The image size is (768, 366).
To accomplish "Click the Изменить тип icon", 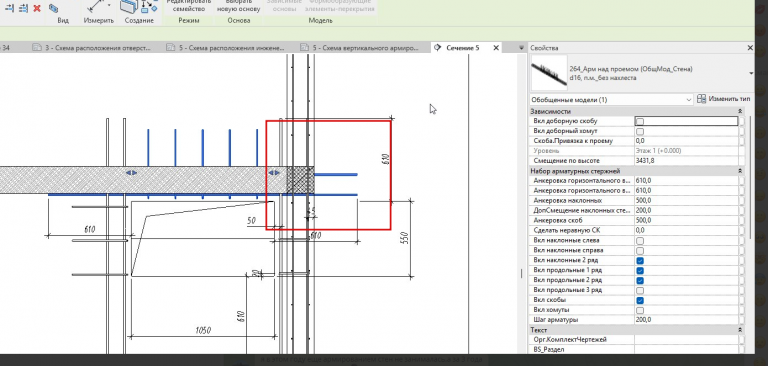I will pos(701,99).
